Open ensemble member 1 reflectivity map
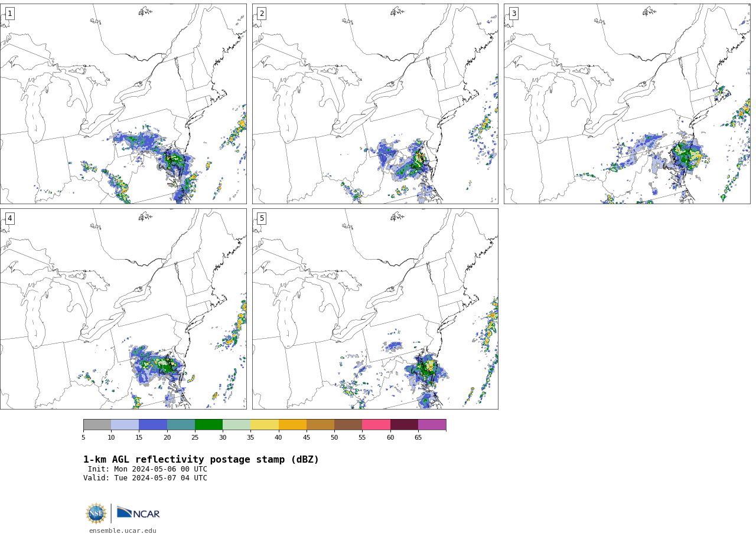Screen dimensions: 756x537 point(123,104)
